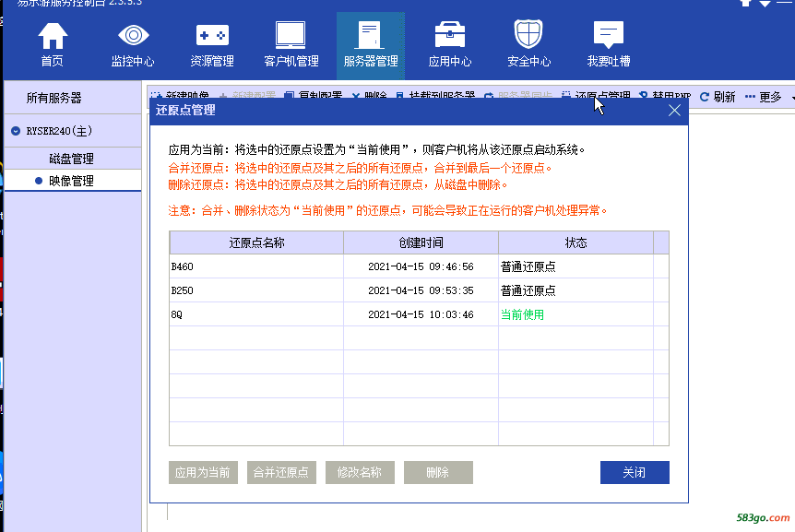Open 应用中心 toolbox icon

pos(450,34)
